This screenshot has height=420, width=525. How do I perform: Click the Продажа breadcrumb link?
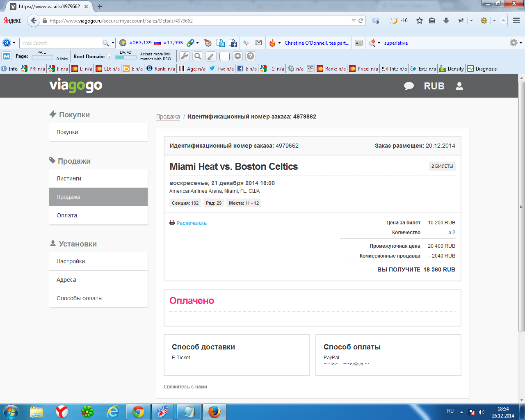point(168,116)
